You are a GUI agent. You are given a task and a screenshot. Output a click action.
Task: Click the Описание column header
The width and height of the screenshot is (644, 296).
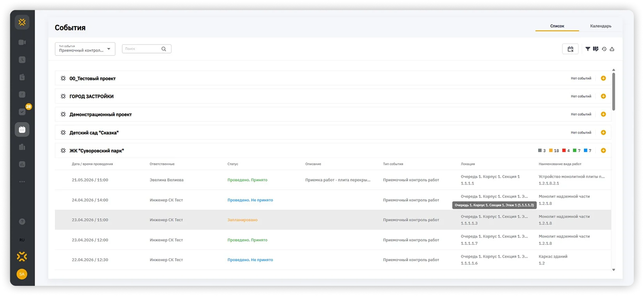(x=313, y=164)
